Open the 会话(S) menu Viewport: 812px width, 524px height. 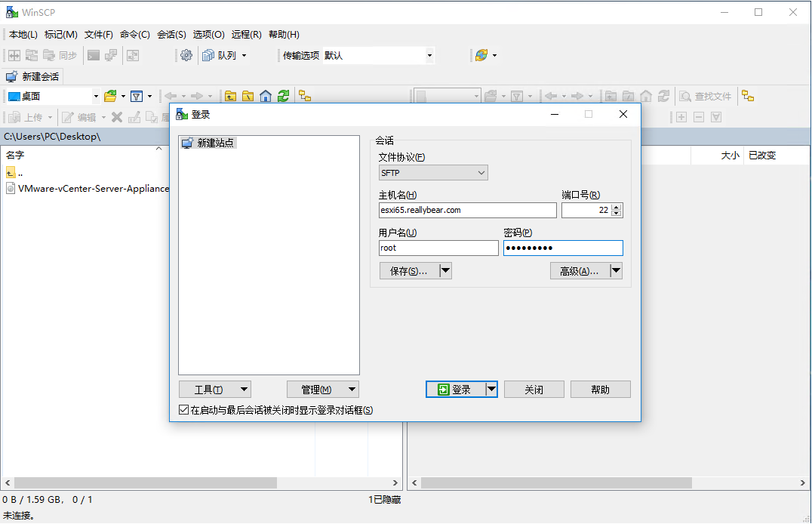(171, 34)
